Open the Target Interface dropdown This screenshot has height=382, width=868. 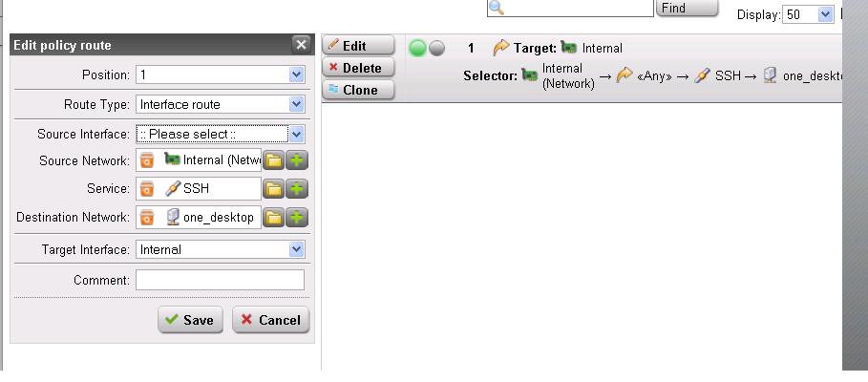pyautogui.click(x=297, y=249)
